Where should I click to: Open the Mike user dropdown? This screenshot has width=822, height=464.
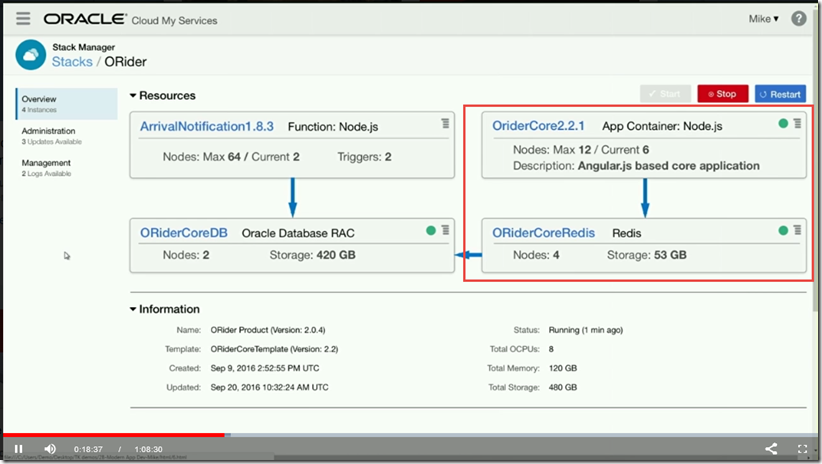763,19
